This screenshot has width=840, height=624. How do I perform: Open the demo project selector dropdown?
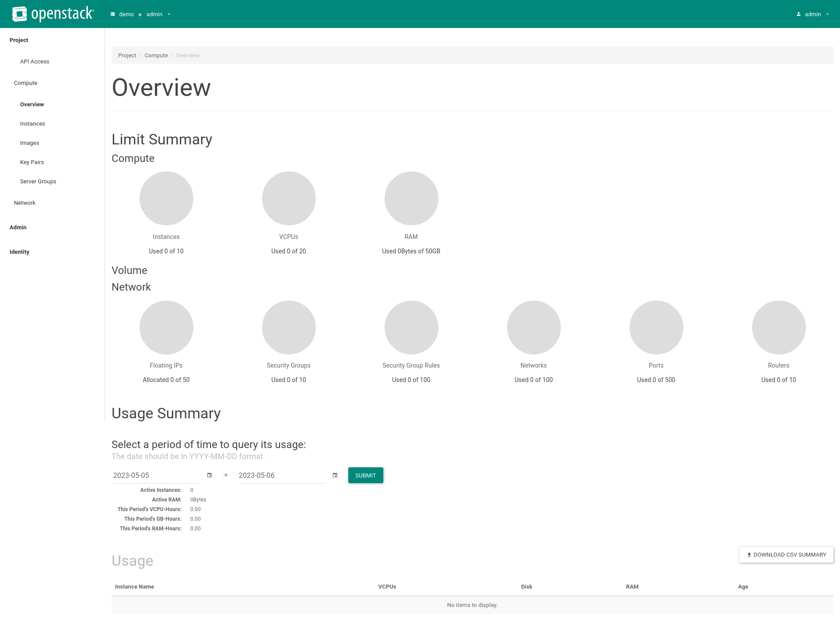pyautogui.click(x=127, y=14)
